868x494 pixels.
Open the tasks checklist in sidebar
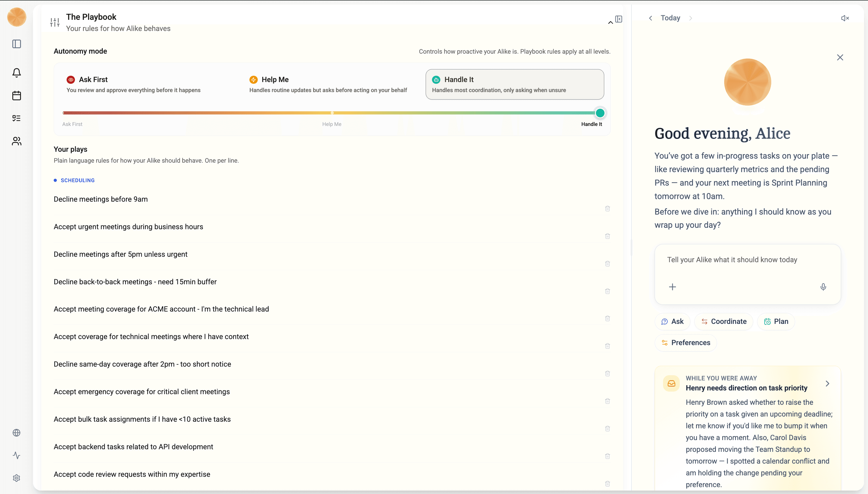[16, 118]
